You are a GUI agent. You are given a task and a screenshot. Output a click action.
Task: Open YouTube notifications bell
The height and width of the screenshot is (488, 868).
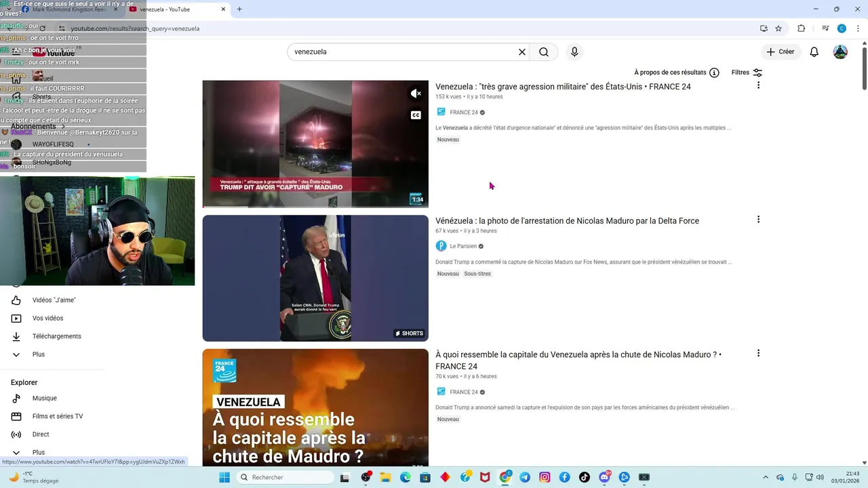[814, 52]
